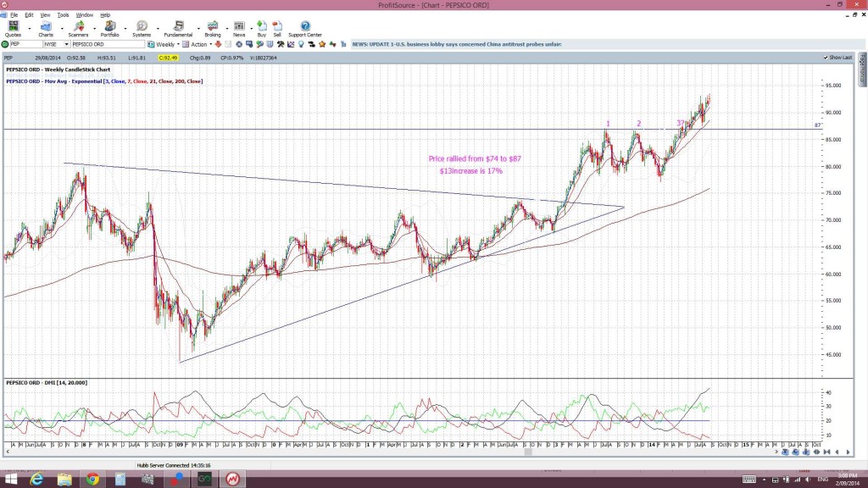Click the round gear icon in chart toolbar

[238, 44]
